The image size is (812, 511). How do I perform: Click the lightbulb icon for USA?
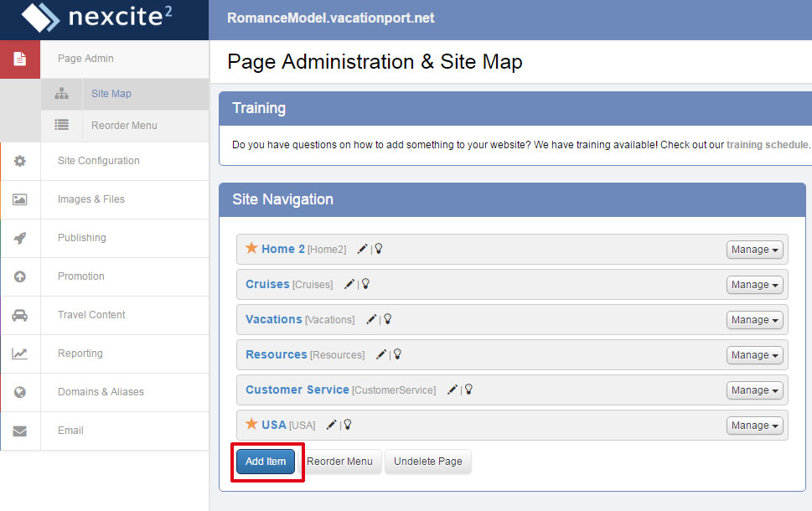(348, 425)
